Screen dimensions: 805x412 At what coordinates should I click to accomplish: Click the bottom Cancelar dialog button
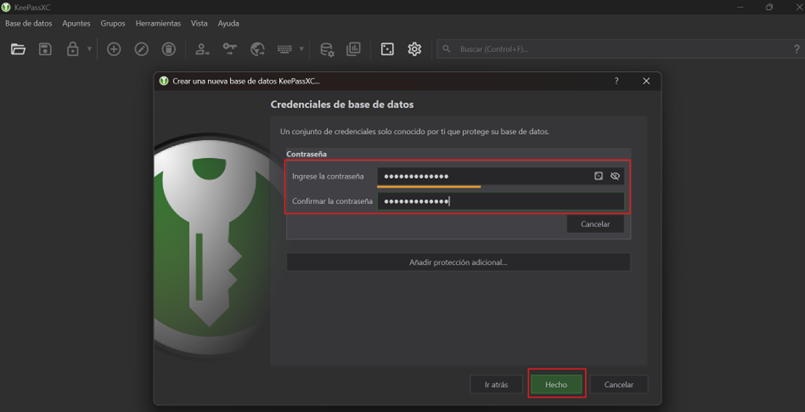click(x=619, y=384)
